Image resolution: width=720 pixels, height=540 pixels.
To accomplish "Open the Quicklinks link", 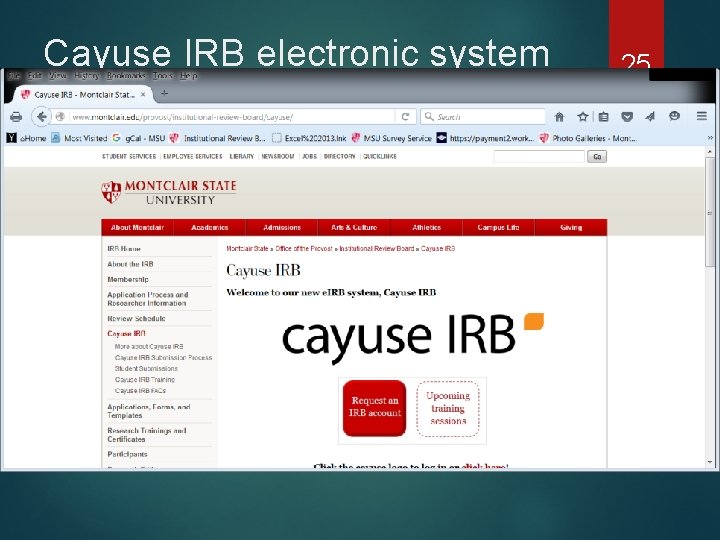I will [380, 157].
